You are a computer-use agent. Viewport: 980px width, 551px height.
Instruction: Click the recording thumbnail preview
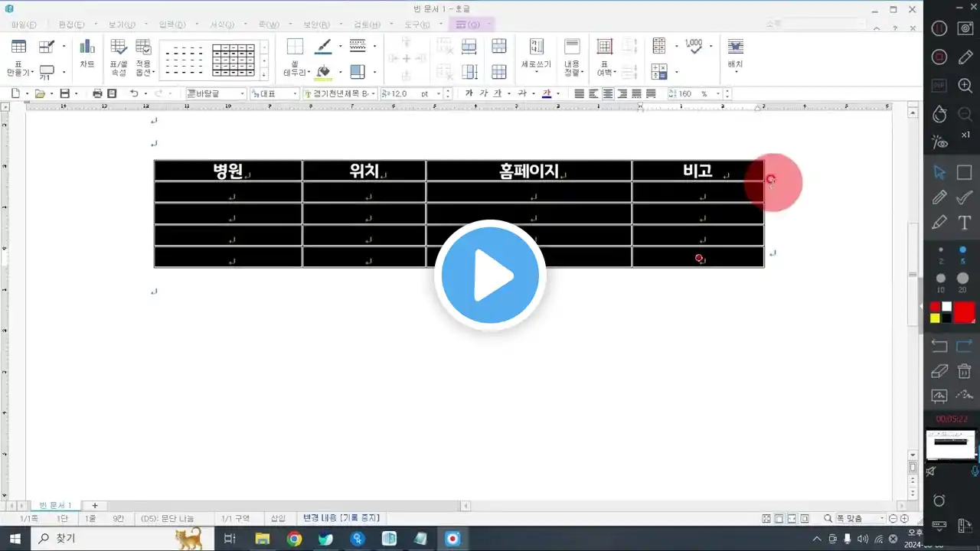(951, 445)
